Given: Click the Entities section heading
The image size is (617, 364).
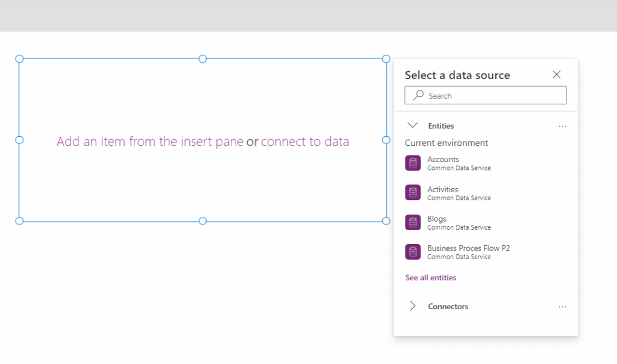Looking at the screenshot, I should [440, 126].
